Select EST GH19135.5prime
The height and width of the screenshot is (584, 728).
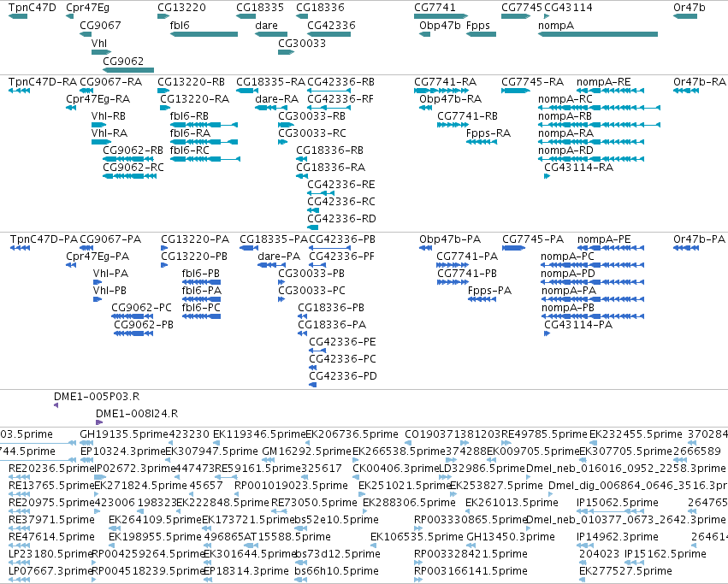pyautogui.click(x=124, y=434)
